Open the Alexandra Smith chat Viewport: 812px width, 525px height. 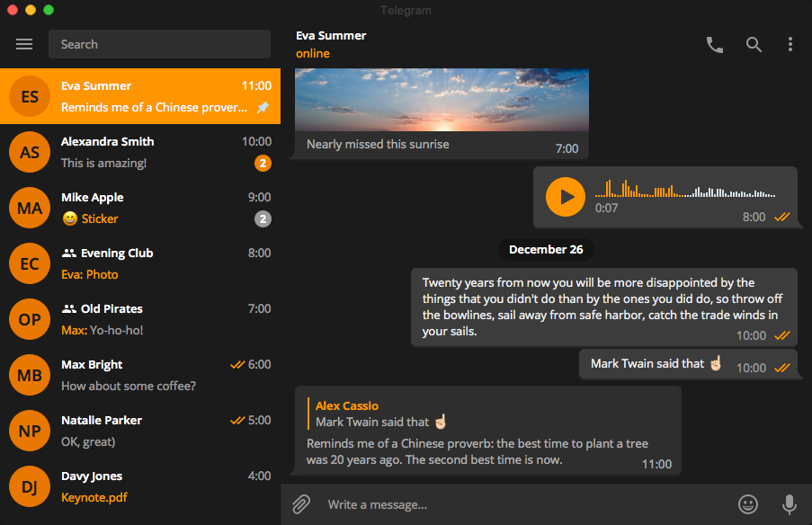140,152
